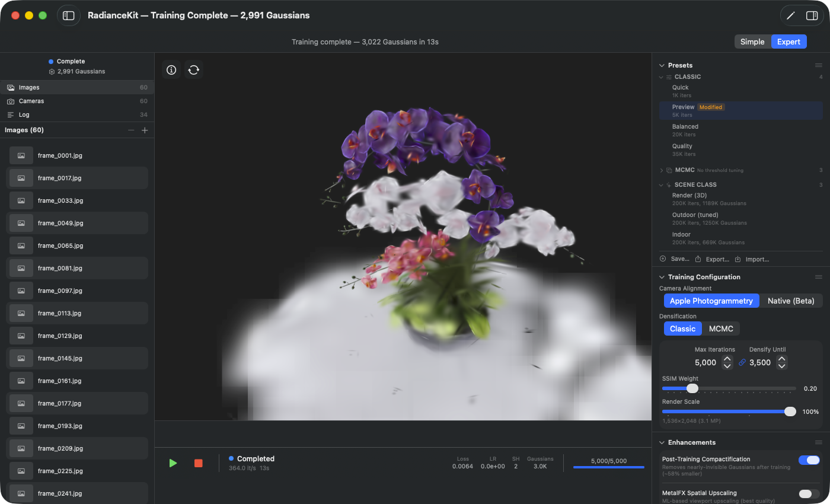Stop training with the red stop button
Image resolution: width=830 pixels, height=504 pixels.
pos(199,463)
